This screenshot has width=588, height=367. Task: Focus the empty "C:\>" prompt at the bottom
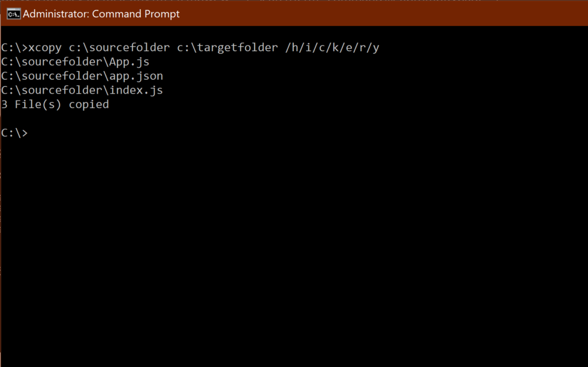click(14, 133)
